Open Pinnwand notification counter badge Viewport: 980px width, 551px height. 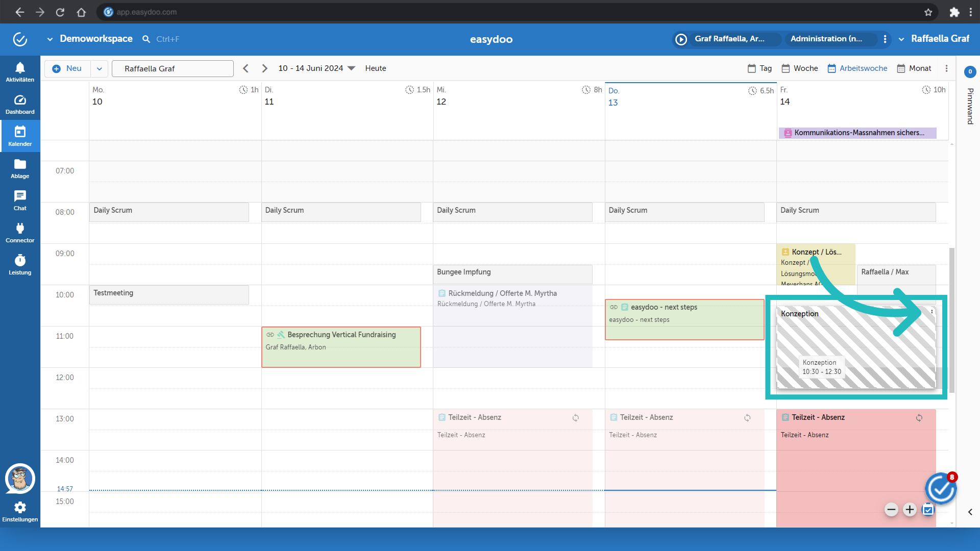coord(970,72)
